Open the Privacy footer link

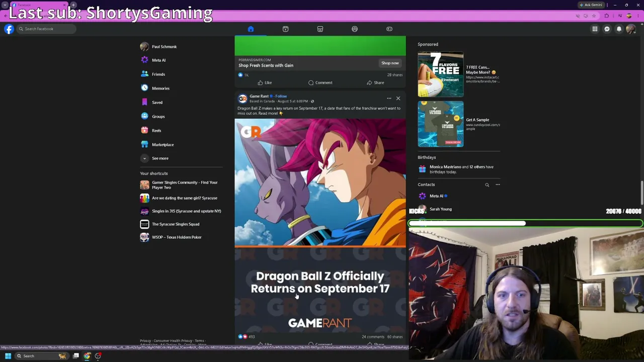pos(145,341)
